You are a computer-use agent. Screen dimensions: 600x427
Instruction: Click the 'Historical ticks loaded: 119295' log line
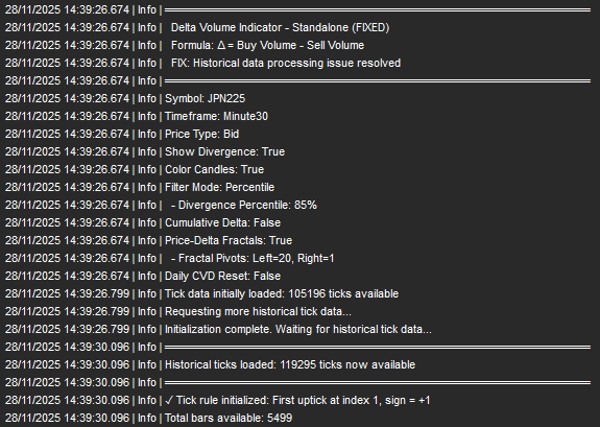[x=289, y=365]
